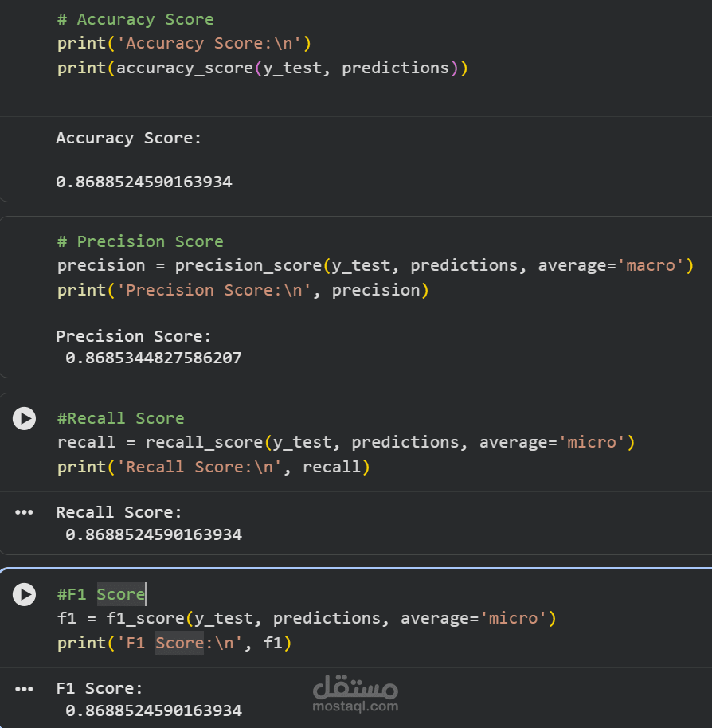Click the print('Accuracy Score:\n') code line

[x=183, y=44]
